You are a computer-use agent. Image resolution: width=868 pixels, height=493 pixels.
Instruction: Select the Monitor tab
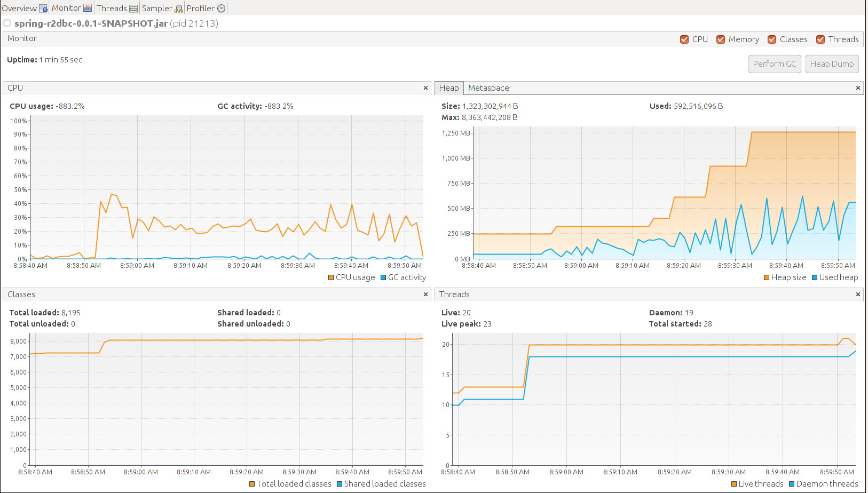click(72, 8)
